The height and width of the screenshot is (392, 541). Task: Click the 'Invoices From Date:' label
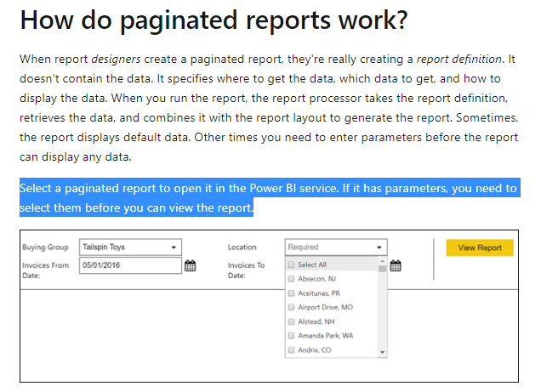coord(46,270)
